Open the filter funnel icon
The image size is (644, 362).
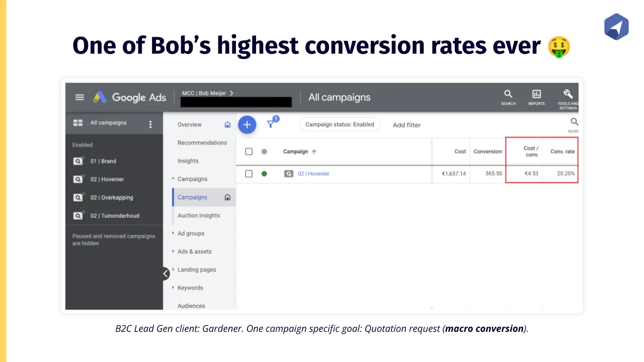272,123
